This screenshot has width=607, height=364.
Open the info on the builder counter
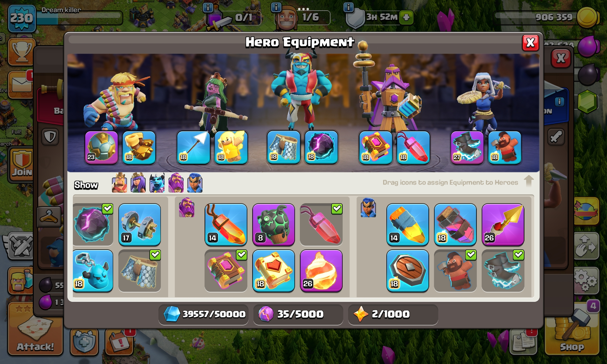[276, 7]
